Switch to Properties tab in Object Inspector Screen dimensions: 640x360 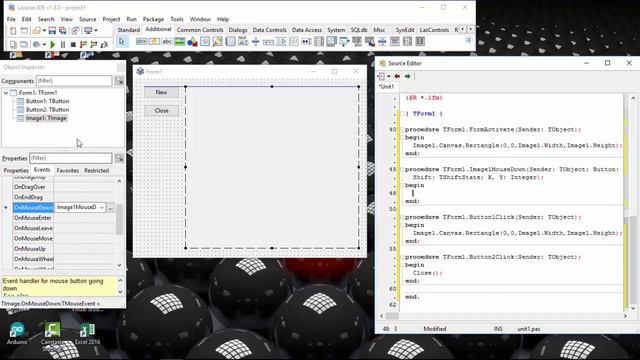[x=16, y=171]
